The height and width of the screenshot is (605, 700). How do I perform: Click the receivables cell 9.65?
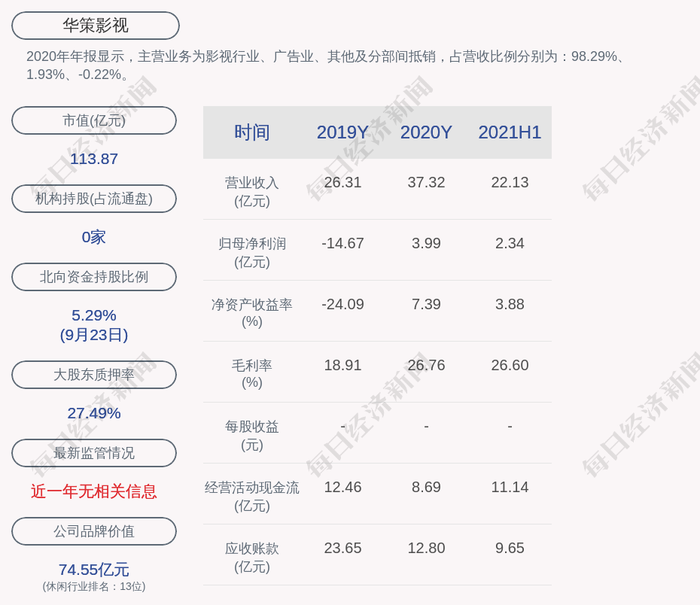pyautogui.click(x=510, y=548)
